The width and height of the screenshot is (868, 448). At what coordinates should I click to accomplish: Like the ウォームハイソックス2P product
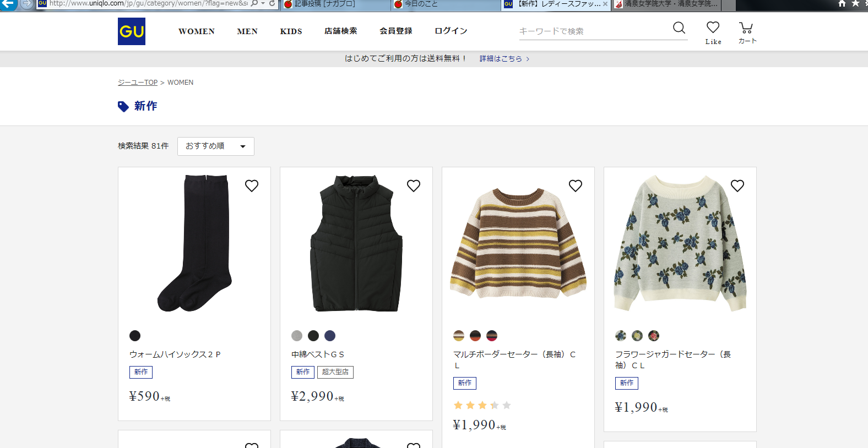point(252,186)
